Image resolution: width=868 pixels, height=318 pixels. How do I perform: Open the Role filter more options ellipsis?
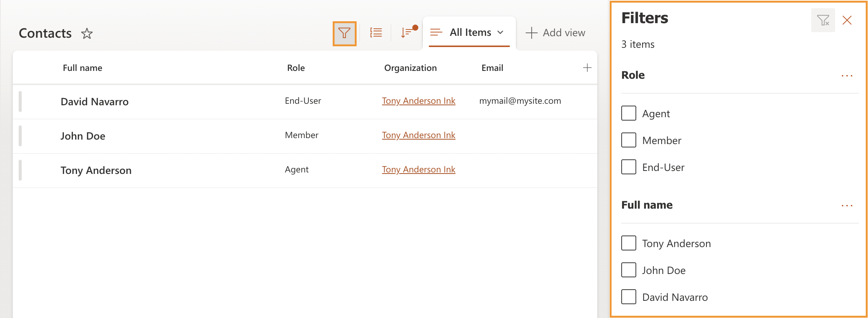pyautogui.click(x=847, y=76)
